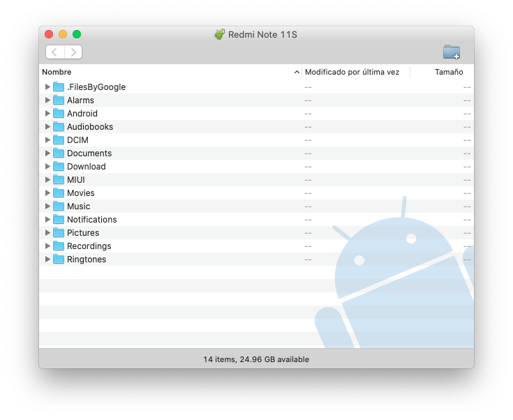The width and height of the screenshot is (513, 420).
Task: Click the Movies folder icon
Action: (x=59, y=193)
